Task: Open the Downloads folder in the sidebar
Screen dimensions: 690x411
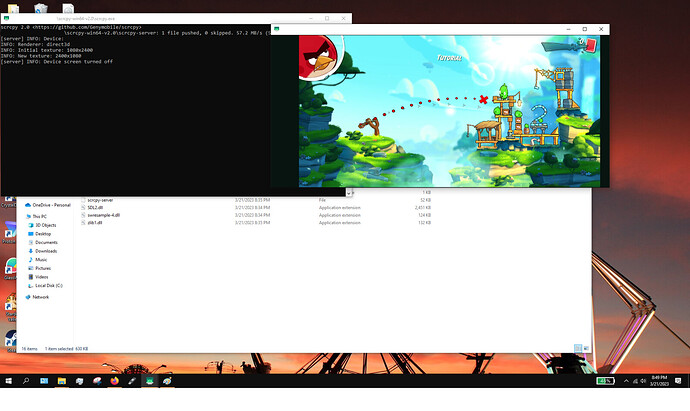Action: [47, 251]
